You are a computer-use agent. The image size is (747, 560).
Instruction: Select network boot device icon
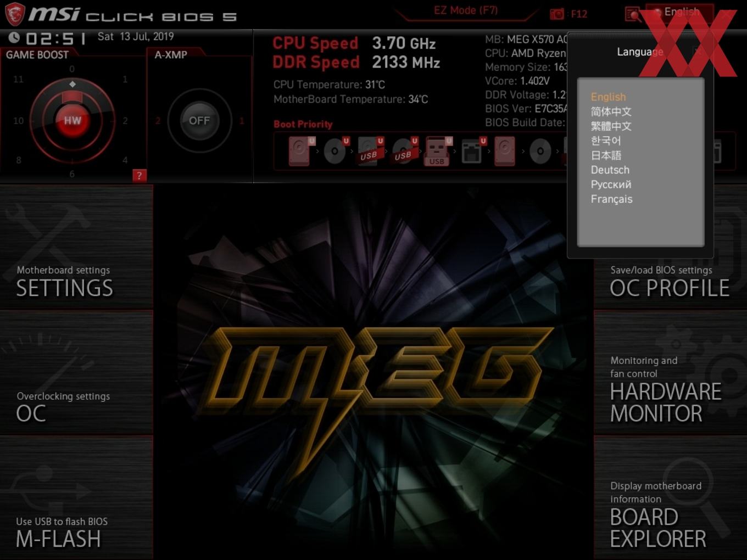[472, 151]
